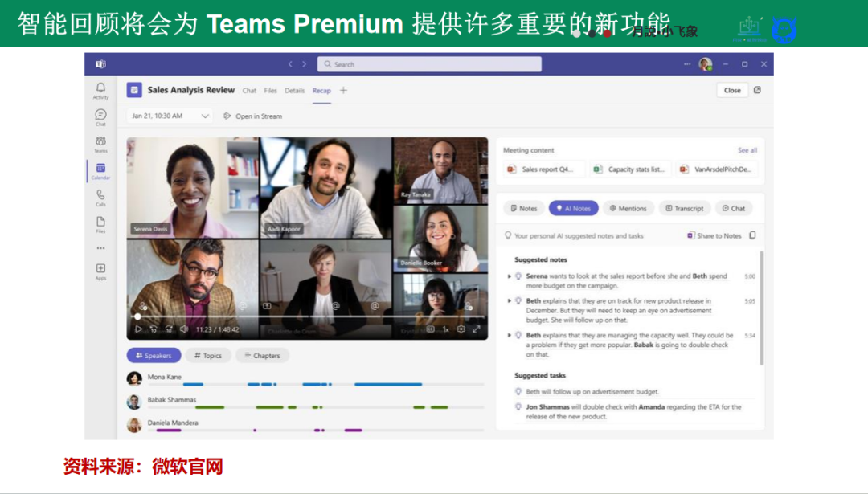The image size is (868, 494).
Task: Open the date dropdown Jan 21, 10:30 AM
Action: click(x=170, y=116)
